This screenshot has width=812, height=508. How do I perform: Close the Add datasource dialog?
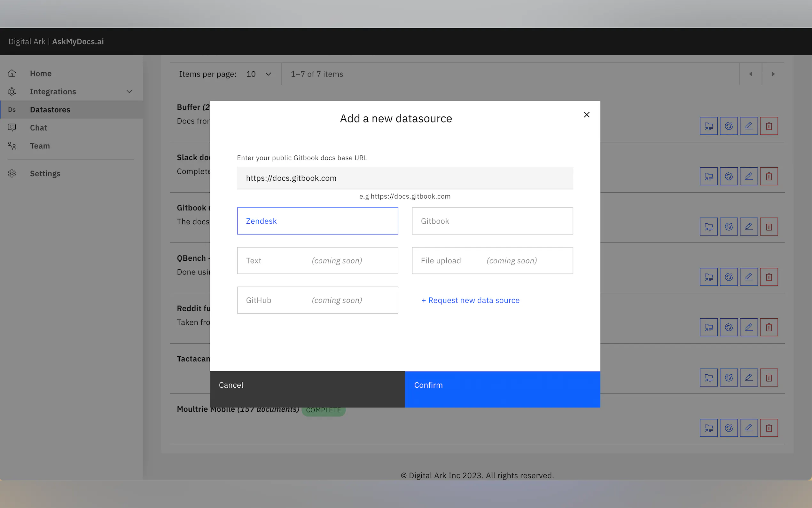586,115
